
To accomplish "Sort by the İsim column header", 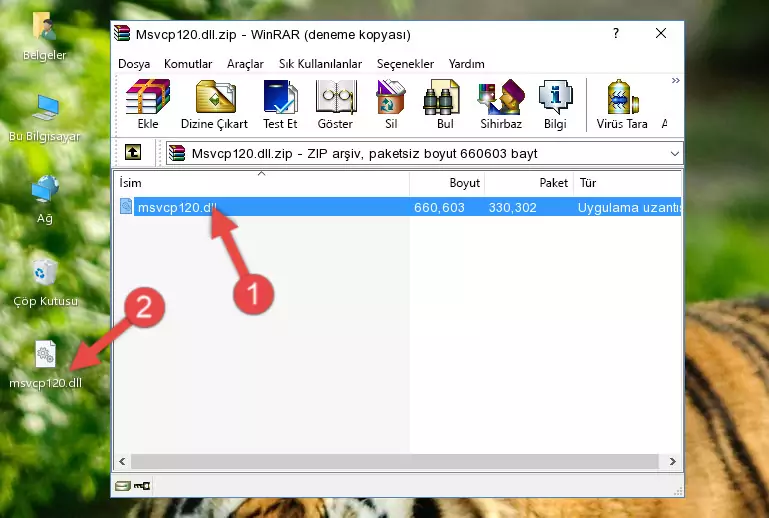I will pyautogui.click(x=262, y=182).
